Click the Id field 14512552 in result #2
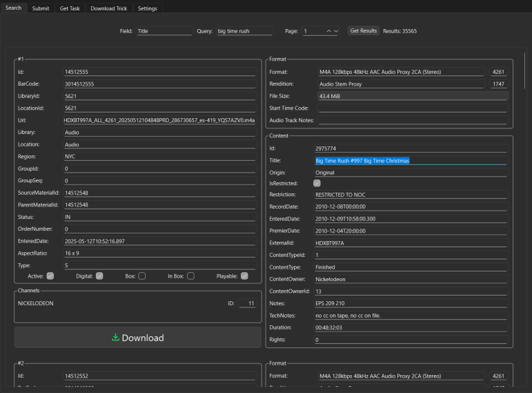 click(x=160, y=376)
